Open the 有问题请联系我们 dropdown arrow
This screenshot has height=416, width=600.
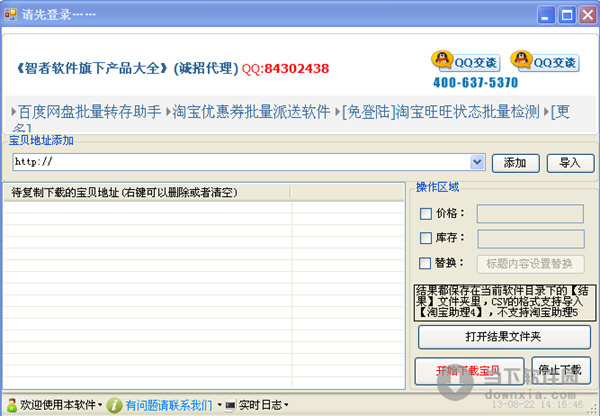[220, 405]
